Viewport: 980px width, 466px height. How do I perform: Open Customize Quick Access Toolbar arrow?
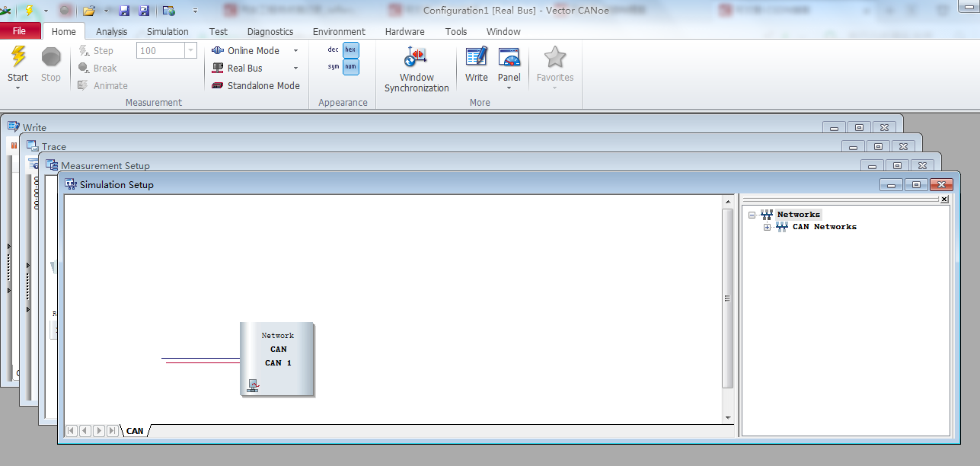pyautogui.click(x=196, y=11)
